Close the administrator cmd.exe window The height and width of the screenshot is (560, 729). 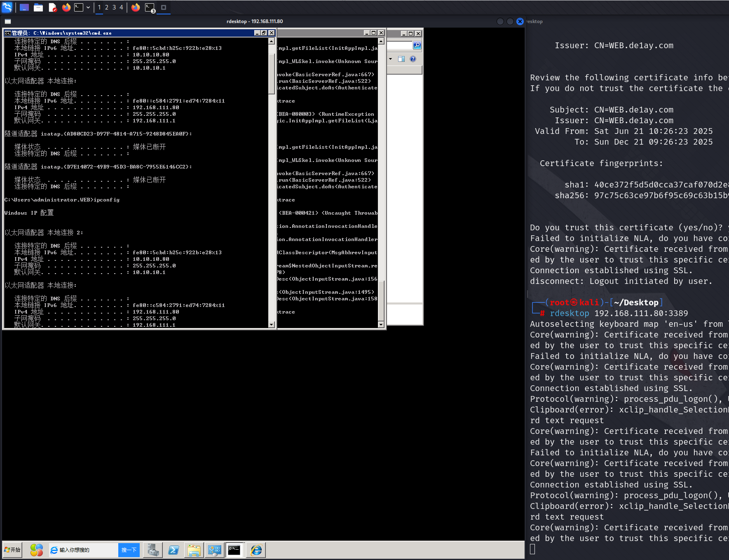pyautogui.click(x=271, y=33)
